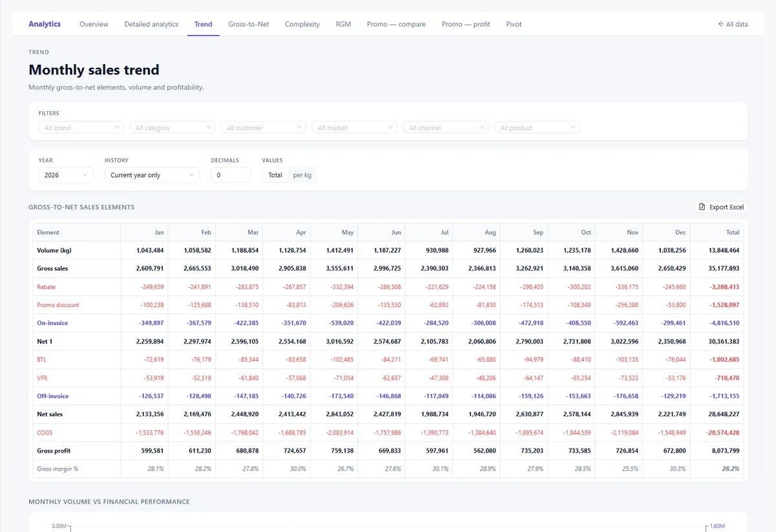Open the History Current year only dropdown

tap(152, 175)
